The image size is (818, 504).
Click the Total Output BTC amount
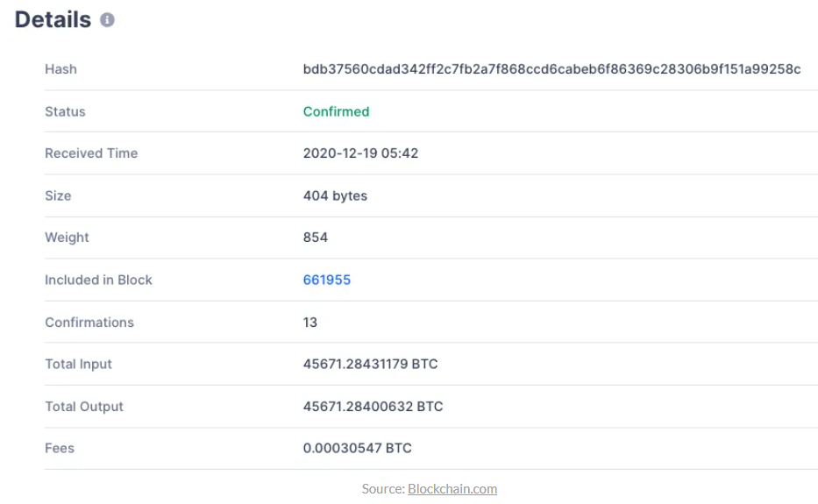(x=373, y=407)
